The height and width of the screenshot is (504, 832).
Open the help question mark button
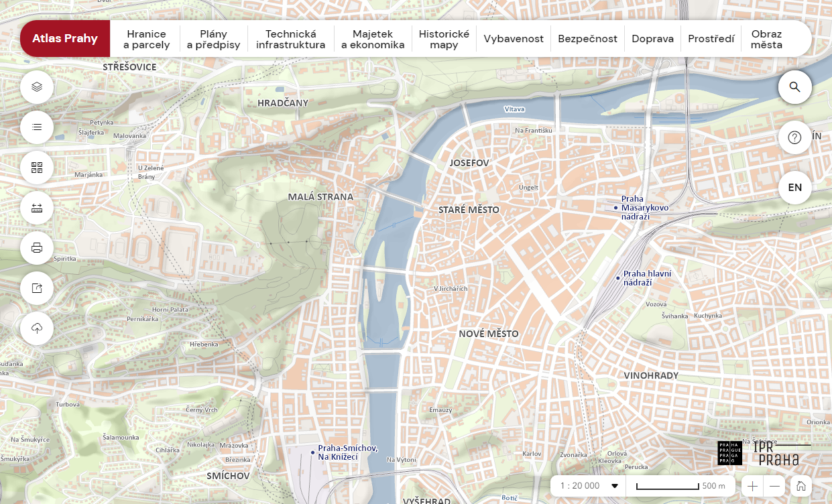(x=794, y=137)
